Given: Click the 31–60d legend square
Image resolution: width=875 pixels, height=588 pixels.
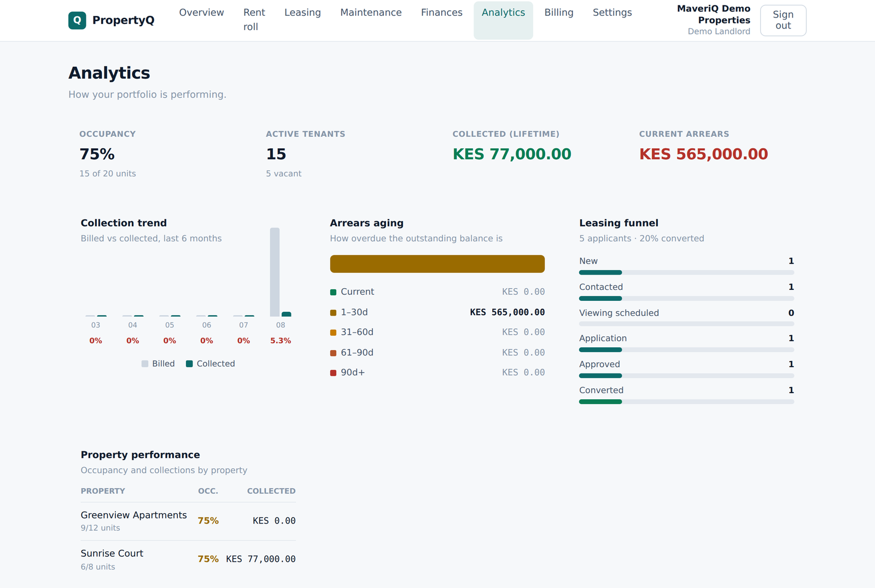Looking at the screenshot, I should pyautogui.click(x=333, y=333).
